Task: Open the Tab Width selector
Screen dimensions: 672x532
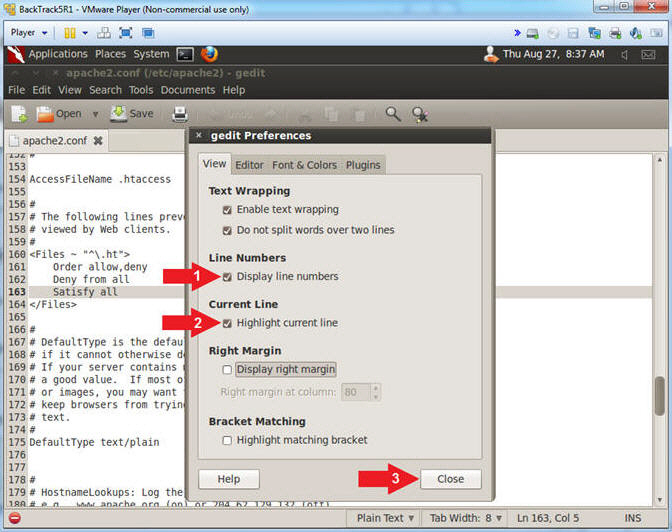Action: [x=465, y=518]
